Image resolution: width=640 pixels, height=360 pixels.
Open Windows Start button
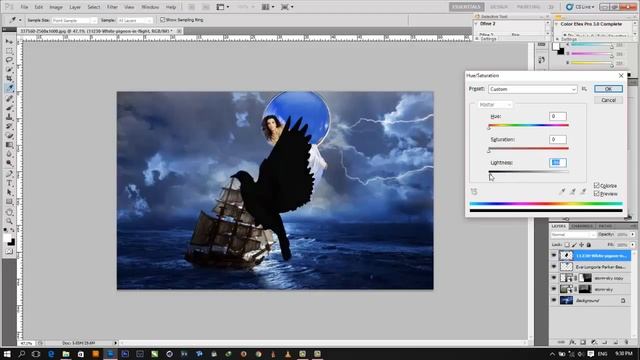[7, 354]
